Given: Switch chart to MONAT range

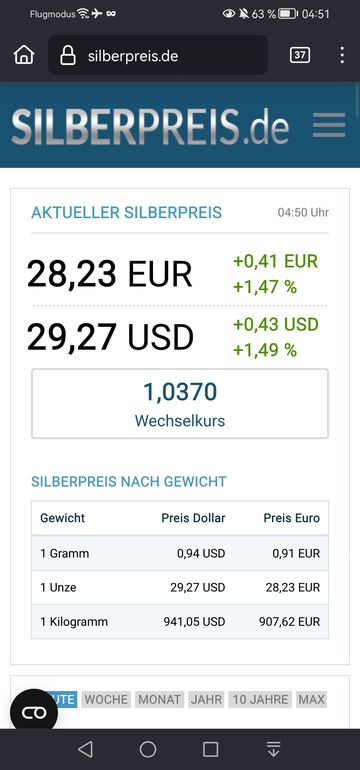Looking at the screenshot, I should pyautogui.click(x=159, y=699).
